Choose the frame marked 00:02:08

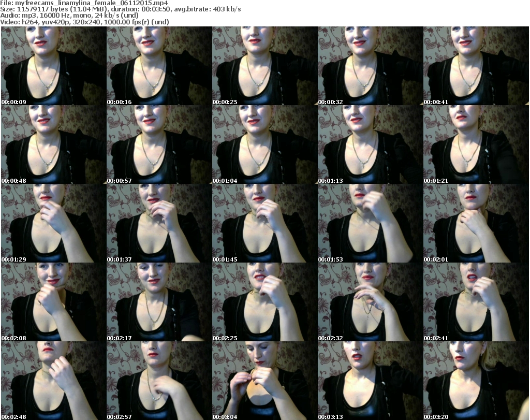pyautogui.click(x=54, y=302)
